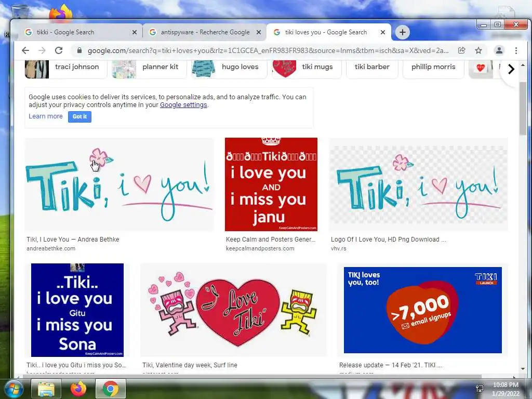Click the share page icon in address bar
Screen dimensions: 532x399
(461, 50)
